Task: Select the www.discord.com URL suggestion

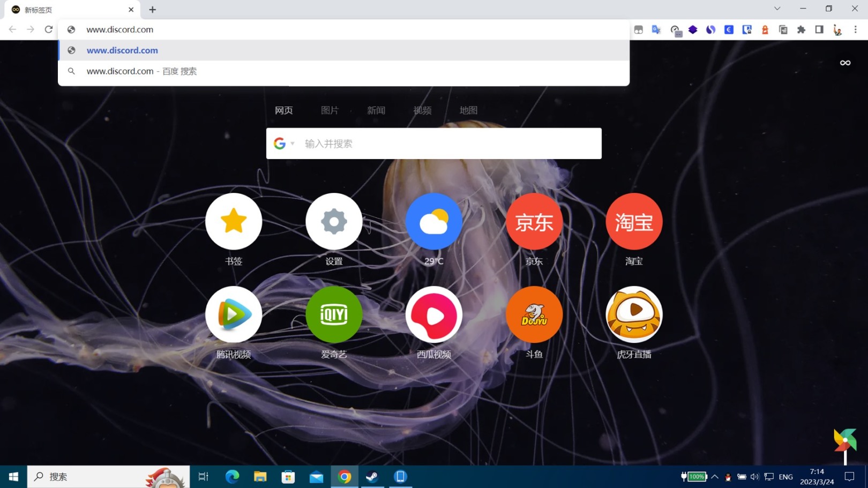Action: coord(344,50)
